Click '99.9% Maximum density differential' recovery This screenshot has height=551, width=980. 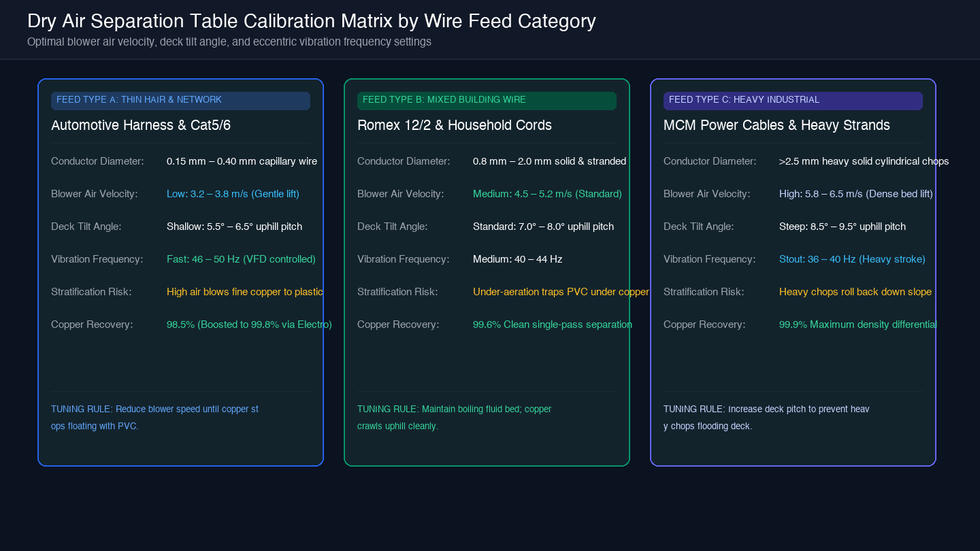[857, 324]
